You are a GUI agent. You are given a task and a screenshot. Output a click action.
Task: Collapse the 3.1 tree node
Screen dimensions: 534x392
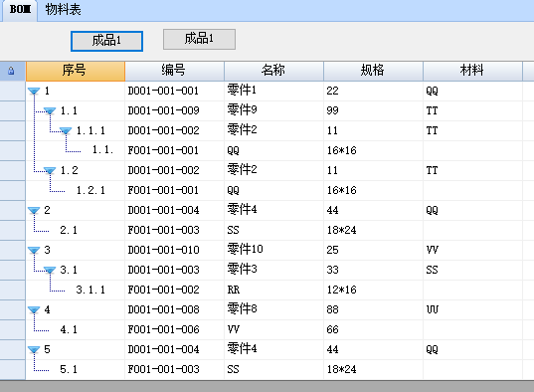coord(50,270)
